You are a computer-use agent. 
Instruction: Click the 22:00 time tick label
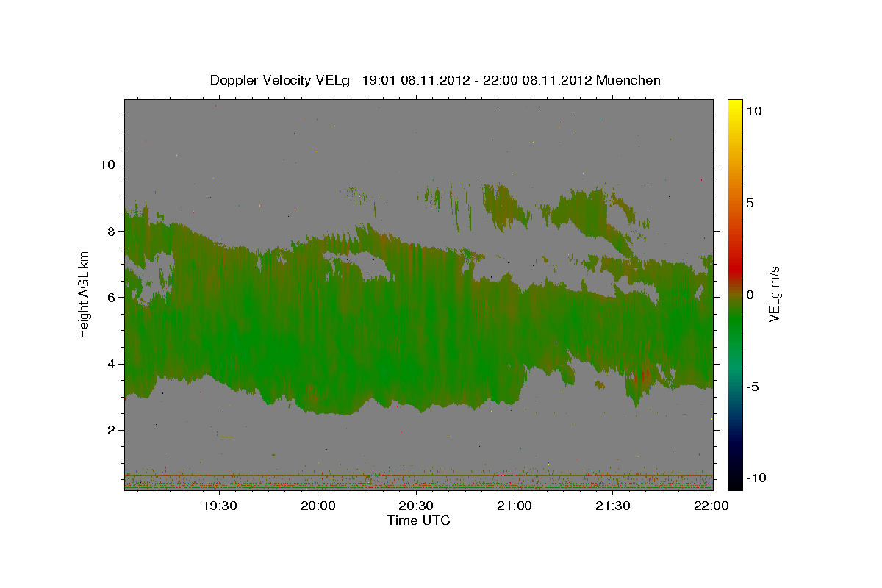coord(711,506)
